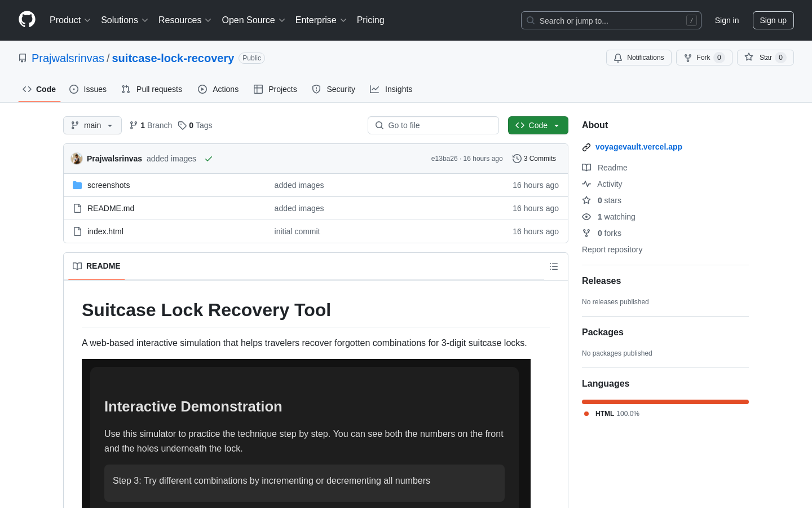812x508 pixels.
Task: Open the main branch selector dropdown
Action: tap(92, 125)
